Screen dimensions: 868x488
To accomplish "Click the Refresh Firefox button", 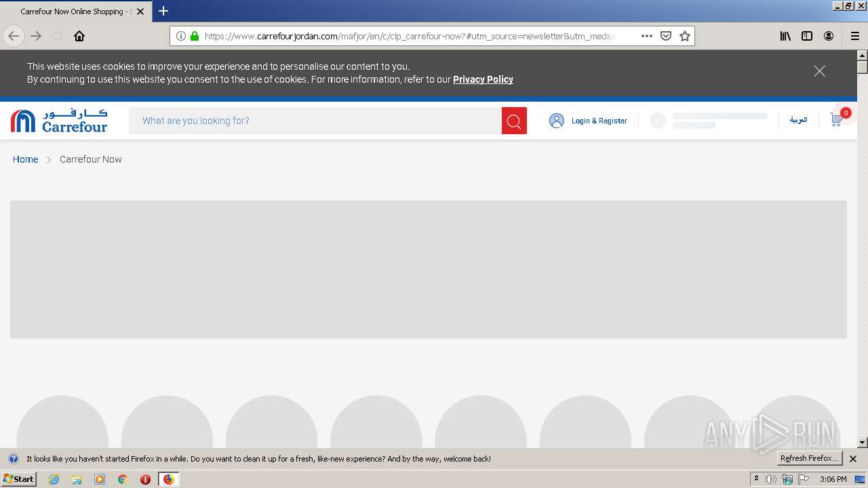I will click(x=810, y=458).
